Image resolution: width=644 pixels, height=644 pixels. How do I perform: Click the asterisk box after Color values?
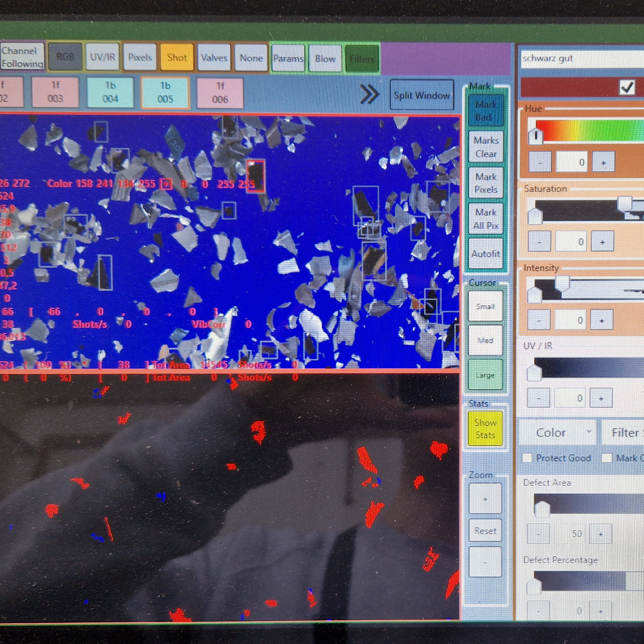pyautogui.click(x=166, y=184)
